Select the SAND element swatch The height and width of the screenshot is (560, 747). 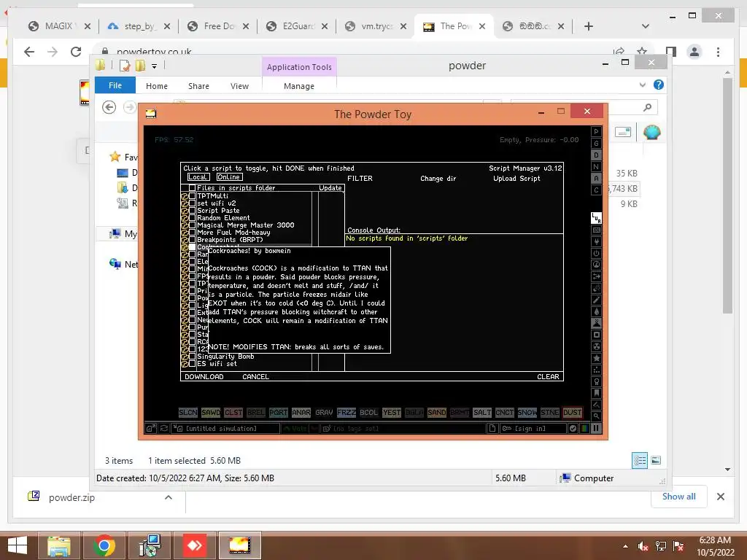tap(437, 413)
